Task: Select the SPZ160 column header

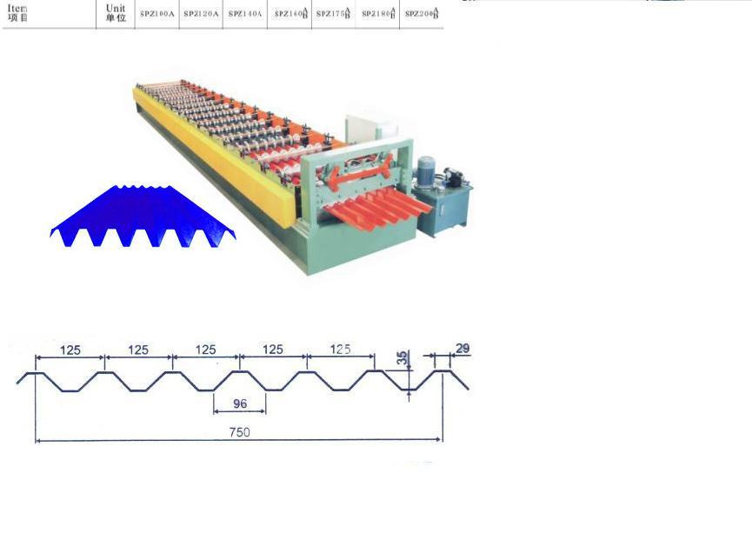Action: [x=290, y=14]
